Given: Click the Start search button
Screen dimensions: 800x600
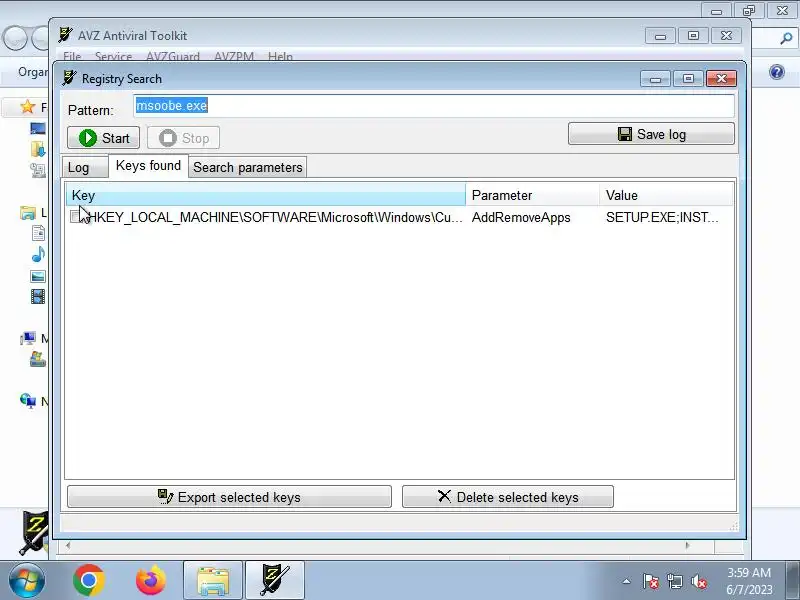Looking at the screenshot, I should pos(104,138).
